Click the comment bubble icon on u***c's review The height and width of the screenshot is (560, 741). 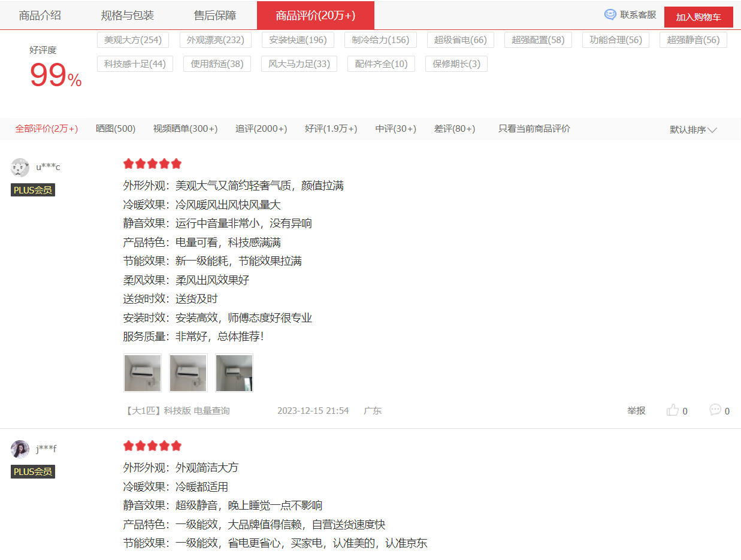click(715, 410)
